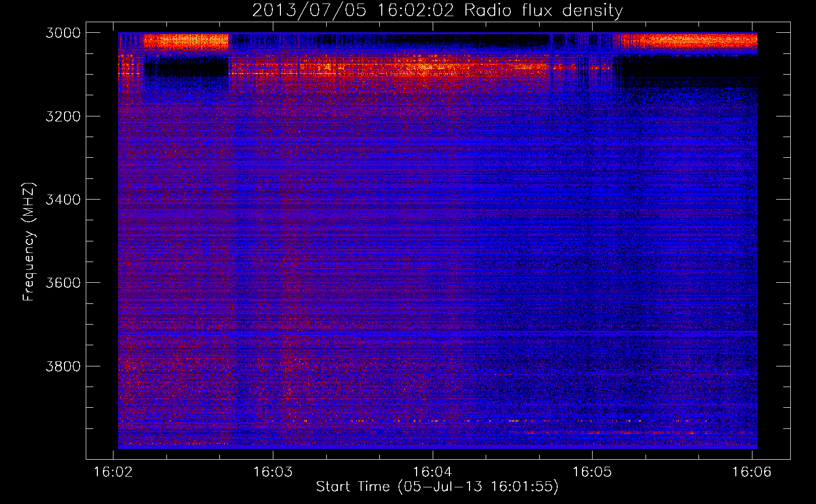This screenshot has width=816, height=504.
Task: Select the 3200 frequency axis label
Action: (63, 116)
